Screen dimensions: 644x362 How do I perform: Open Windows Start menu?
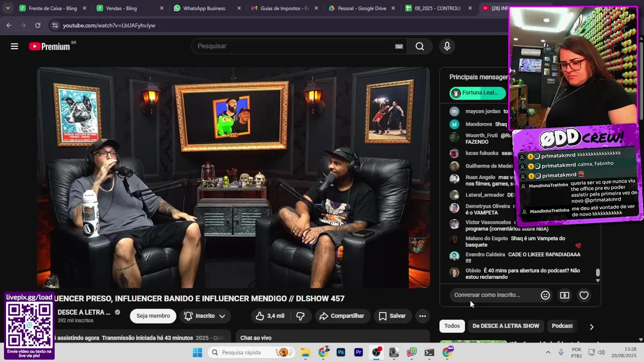[x=197, y=352]
